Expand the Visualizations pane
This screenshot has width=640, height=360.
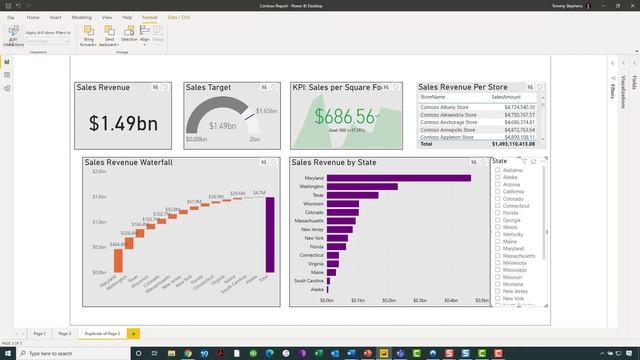coord(624,63)
